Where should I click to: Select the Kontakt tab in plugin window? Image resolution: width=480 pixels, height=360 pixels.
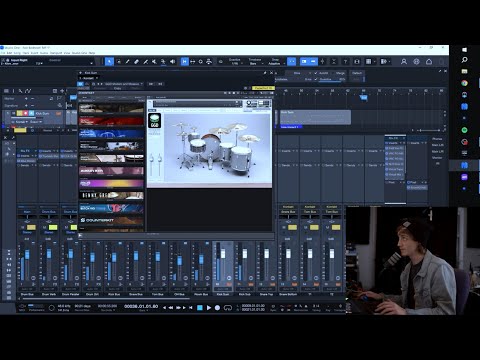pyautogui.click(x=88, y=78)
